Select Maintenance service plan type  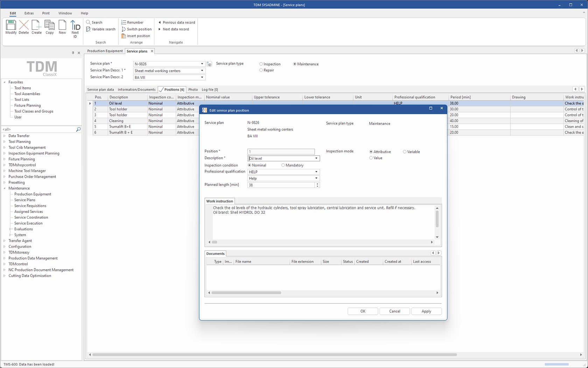295,64
